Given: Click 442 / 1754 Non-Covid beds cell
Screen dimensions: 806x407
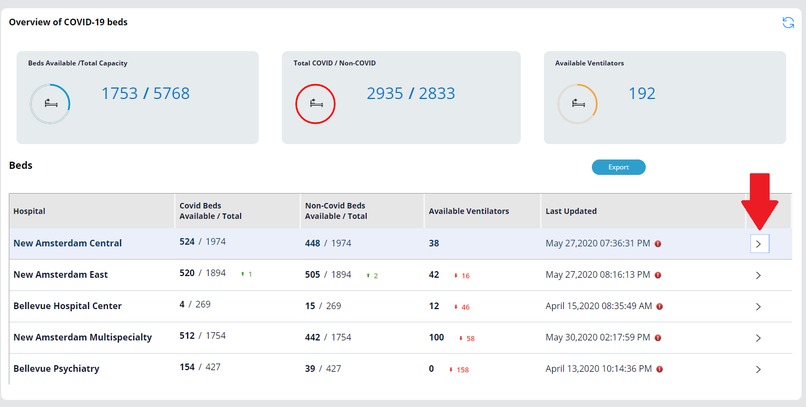Looking at the screenshot, I should pos(328,337).
